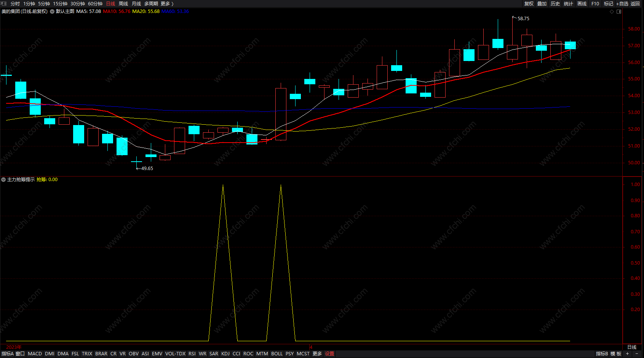Apply MACD indicator
Viewport: 644px width, 358px height.
pos(35,354)
